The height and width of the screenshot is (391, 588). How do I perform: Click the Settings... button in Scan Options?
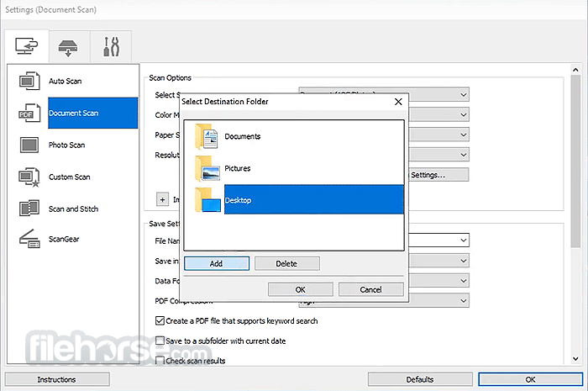438,175
